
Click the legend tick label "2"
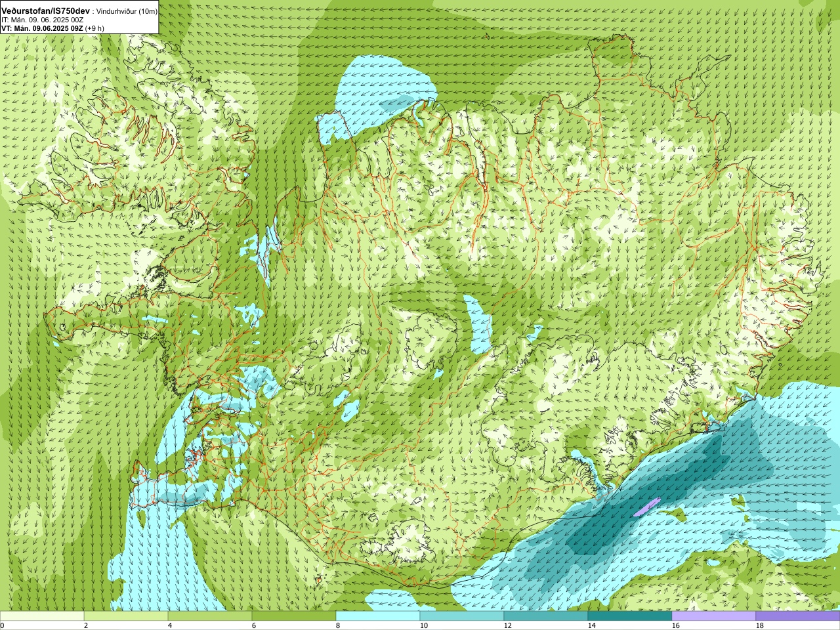click(x=86, y=626)
